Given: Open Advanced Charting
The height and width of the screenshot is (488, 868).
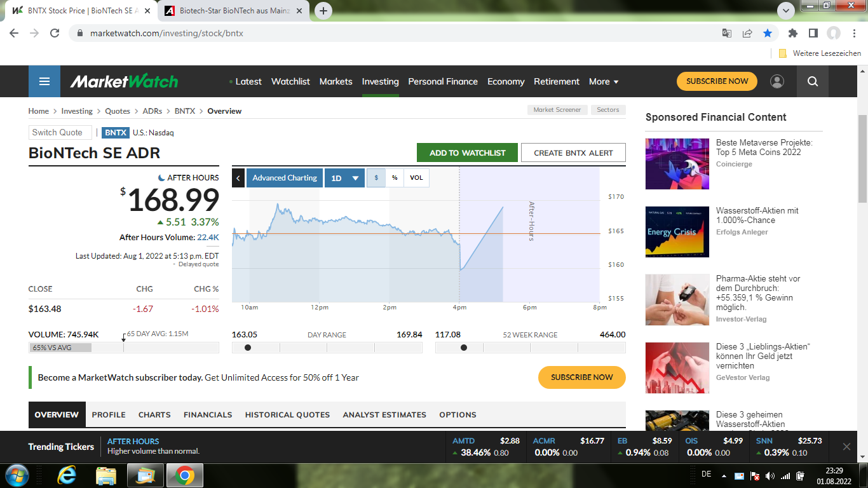Looking at the screenshot, I should click(285, 178).
